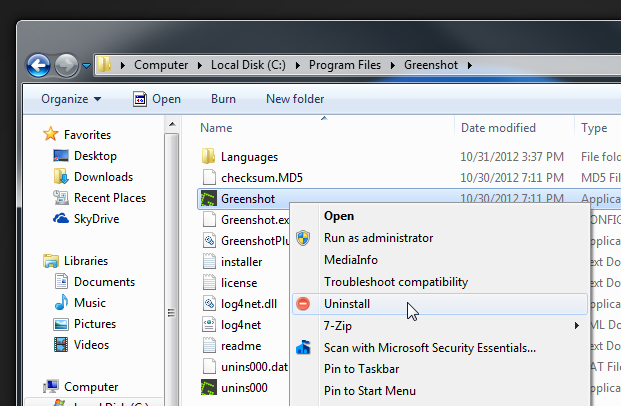Viewport: 621px width, 406px height.
Task: Click the Music note icon
Action: click(61, 302)
